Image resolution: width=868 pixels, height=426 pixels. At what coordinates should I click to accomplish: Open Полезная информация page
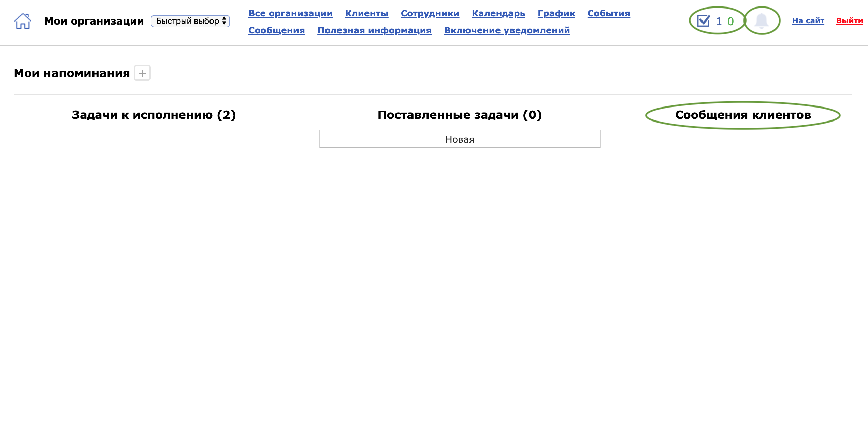coord(374,30)
